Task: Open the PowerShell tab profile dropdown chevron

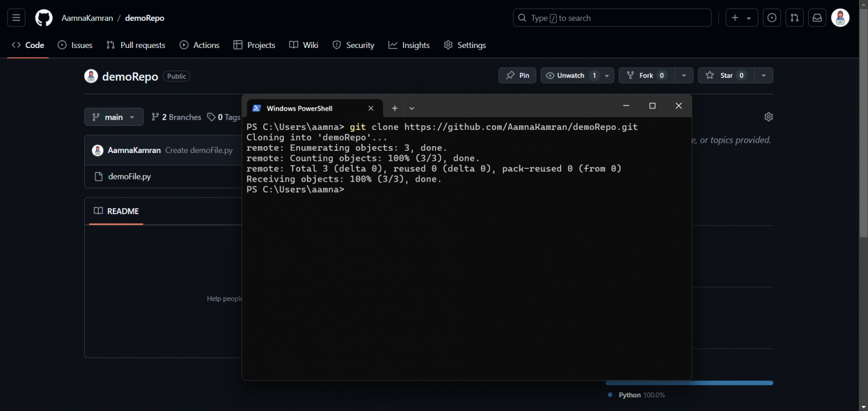Action: point(411,108)
